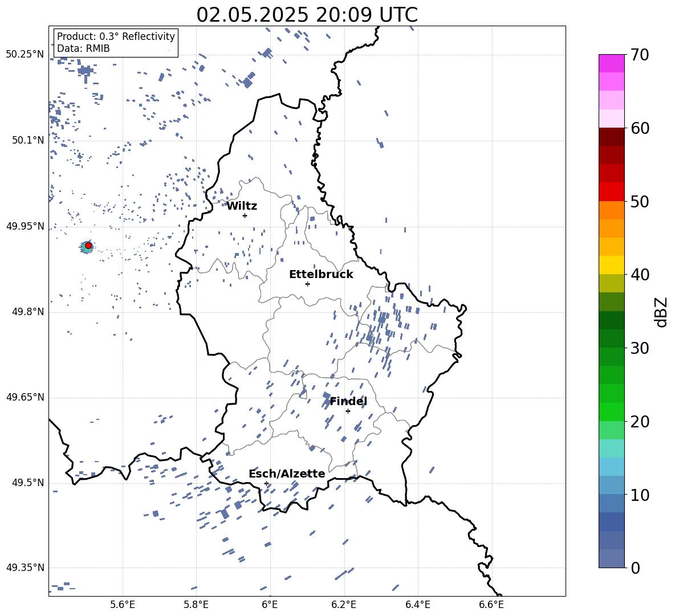Click the 10 dBZ colorbar label
The height and width of the screenshot is (616, 675).
[640, 495]
